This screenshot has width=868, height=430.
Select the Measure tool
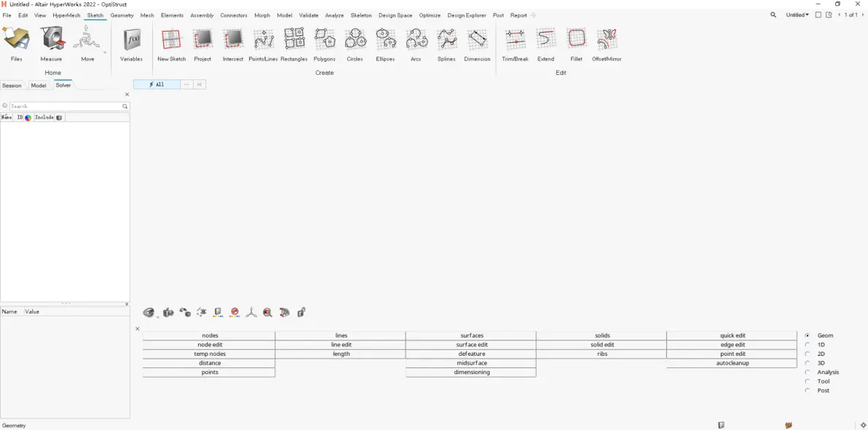(x=51, y=44)
